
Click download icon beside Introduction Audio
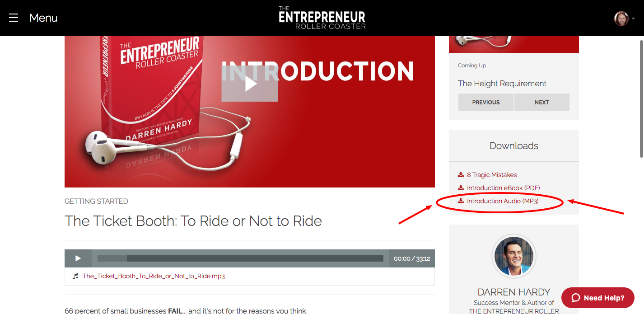click(x=461, y=201)
